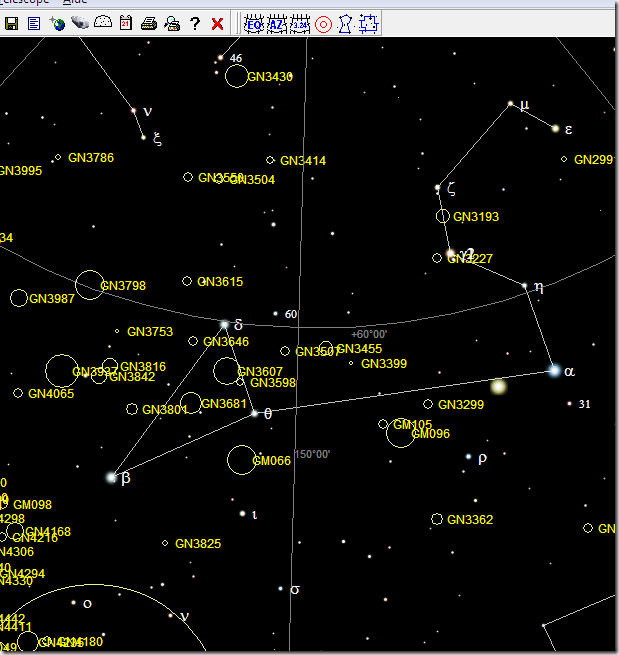Click the +60°00' declination grid label
Image resolution: width=619 pixels, height=655 pixels.
[369, 335]
